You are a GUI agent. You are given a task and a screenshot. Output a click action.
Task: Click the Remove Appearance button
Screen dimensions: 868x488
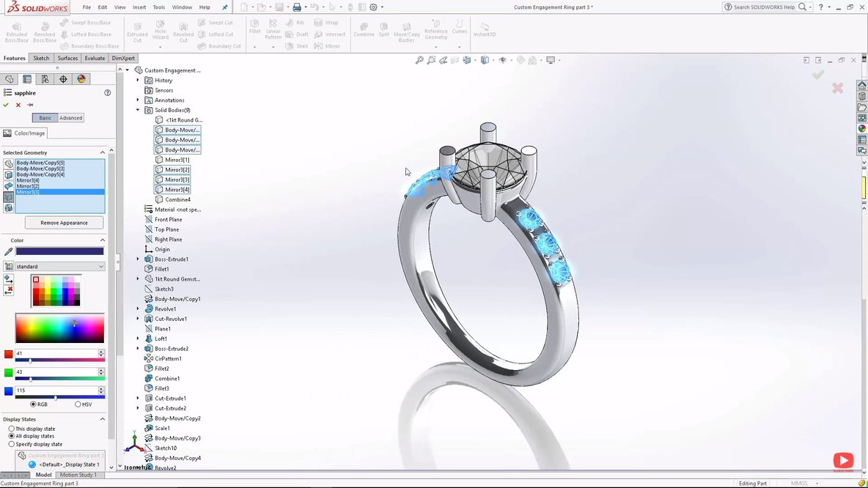[x=63, y=222]
